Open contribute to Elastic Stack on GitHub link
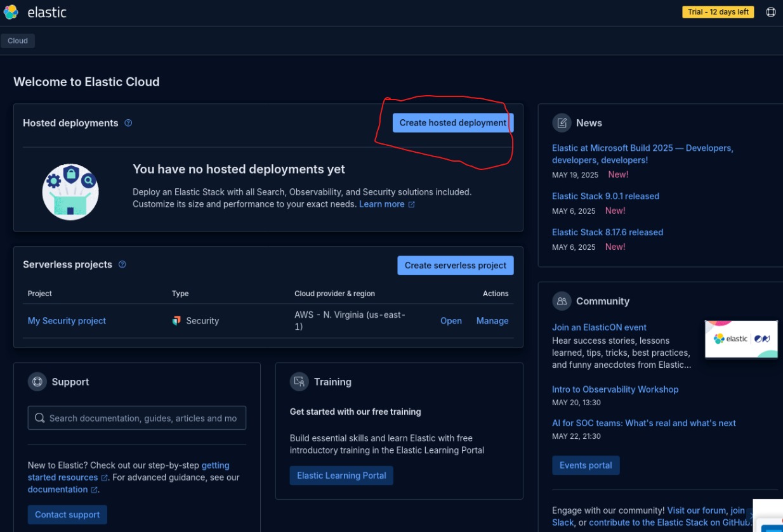Viewport: 783px width, 532px height. point(669,523)
